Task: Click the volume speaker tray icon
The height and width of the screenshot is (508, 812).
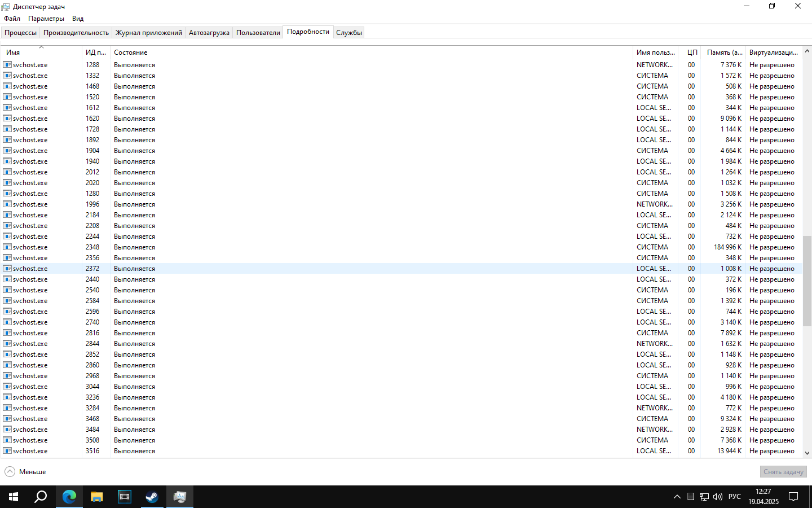Action: click(717, 497)
